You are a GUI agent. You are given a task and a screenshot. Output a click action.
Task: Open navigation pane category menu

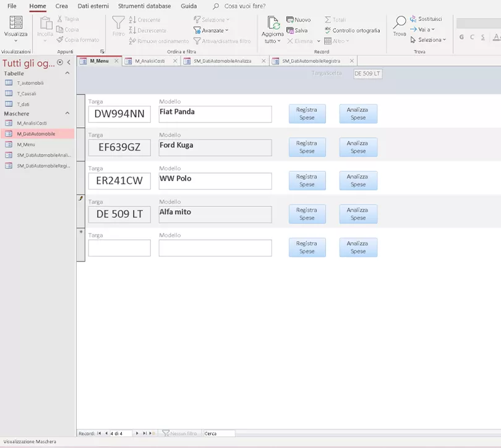click(x=60, y=62)
